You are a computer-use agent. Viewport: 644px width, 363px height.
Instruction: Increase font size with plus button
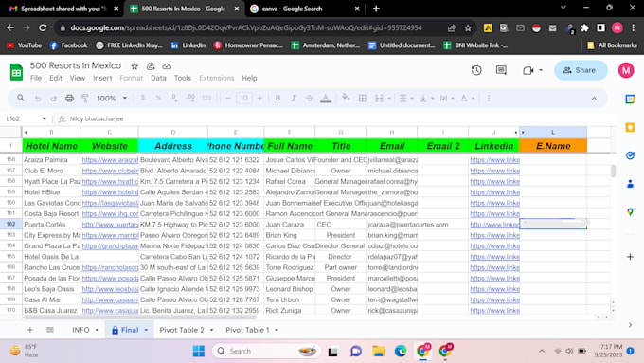(259, 98)
